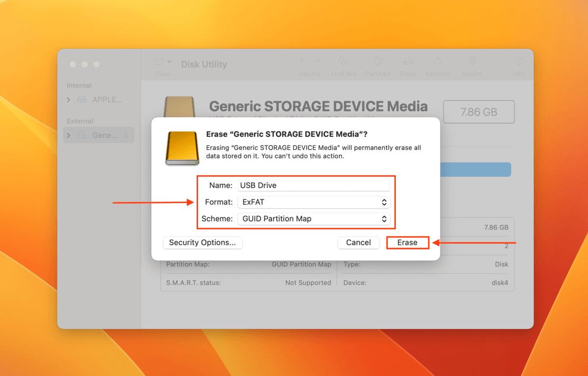Open the sidebar View toolbar button
Viewport: 588px width, 376px height.
[158, 62]
